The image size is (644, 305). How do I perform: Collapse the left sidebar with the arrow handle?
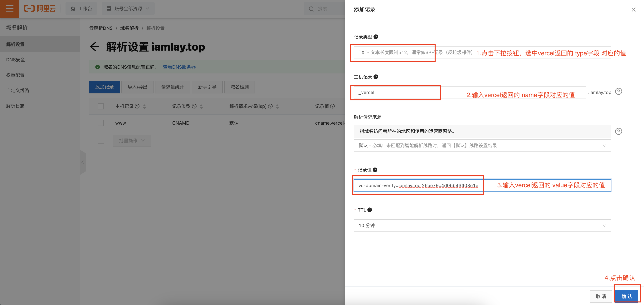coord(83,162)
